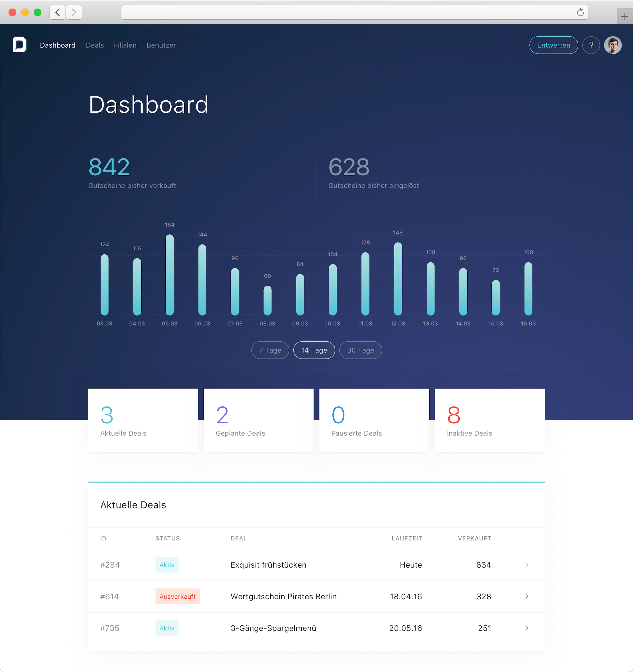
Task: Open Wertgutschein Pirates Berlin deal
Action: click(283, 597)
